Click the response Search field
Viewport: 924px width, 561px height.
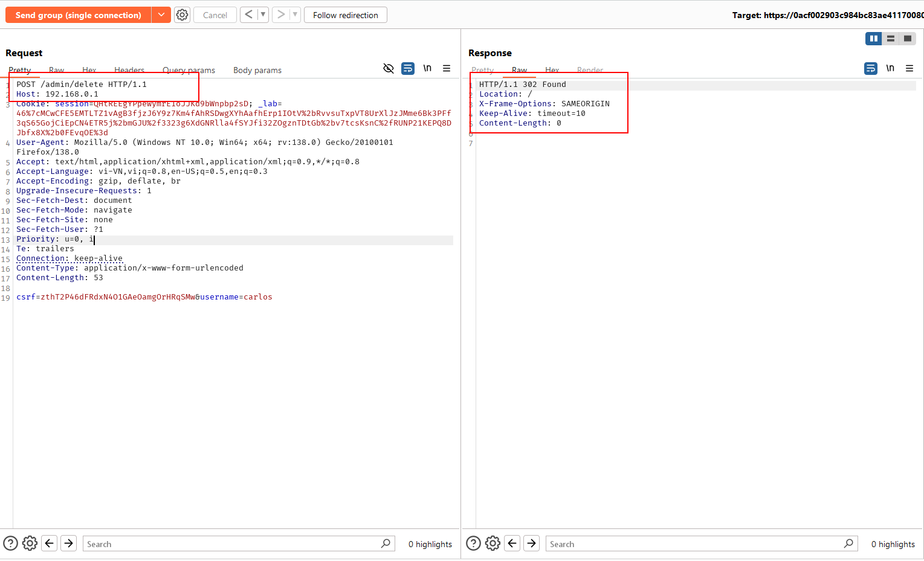click(702, 543)
